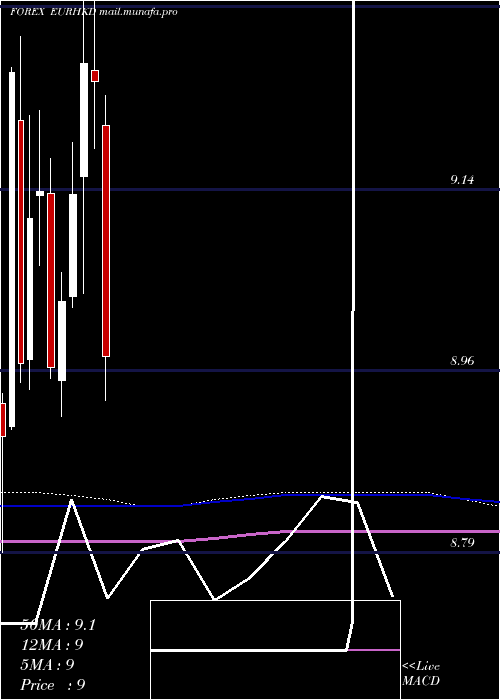The height and width of the screenshot is (700, 500).
Task: Click the '50MA : 9.1' readout
Action: tap(58, 625)
